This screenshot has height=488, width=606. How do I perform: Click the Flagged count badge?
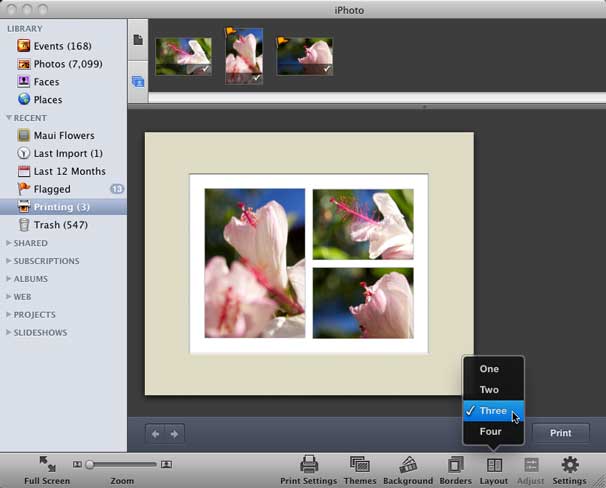pyautogui.click(x=117, y=189)
